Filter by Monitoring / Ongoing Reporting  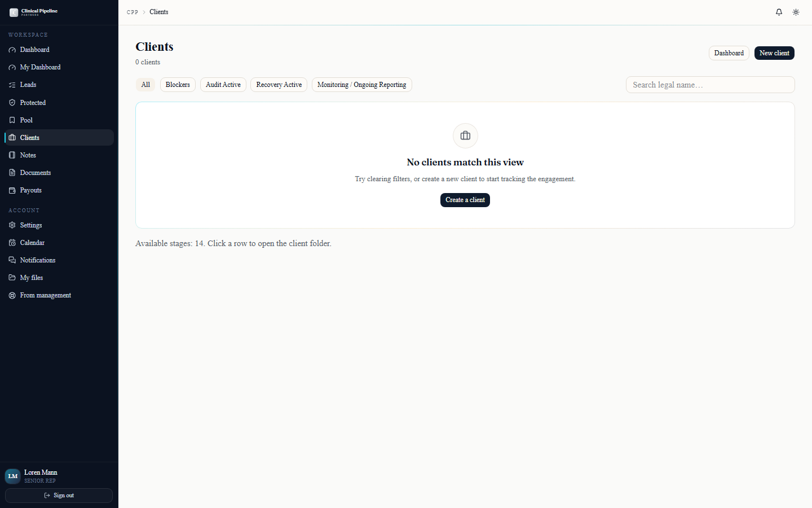[362, 85]
